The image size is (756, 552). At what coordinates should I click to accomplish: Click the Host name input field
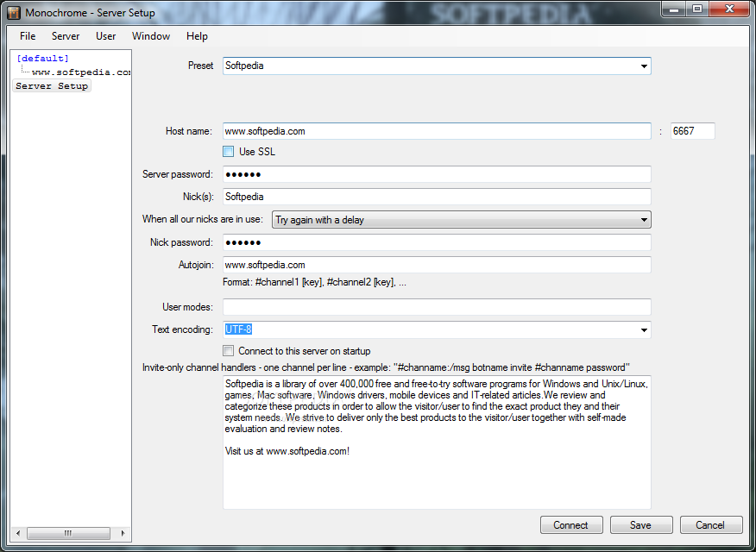437,131
